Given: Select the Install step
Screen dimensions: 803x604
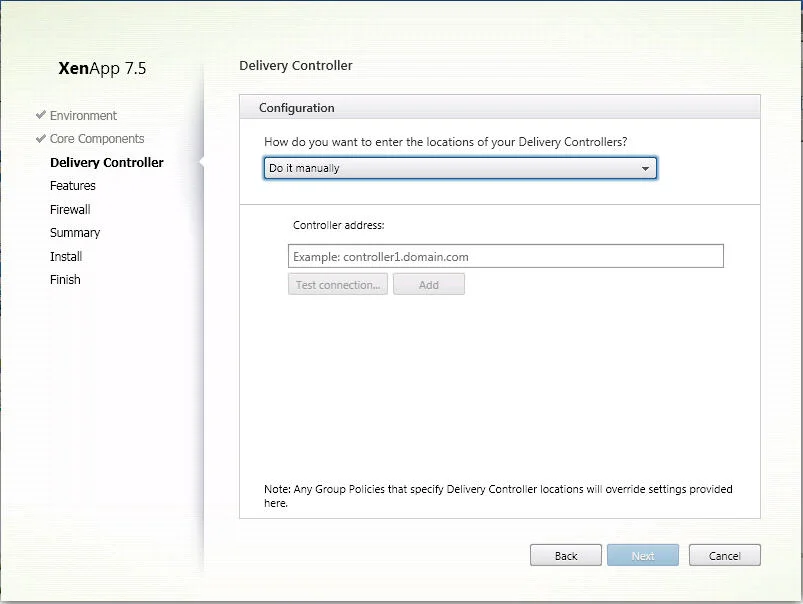Looking at the screenshot, I should [66, 256].
